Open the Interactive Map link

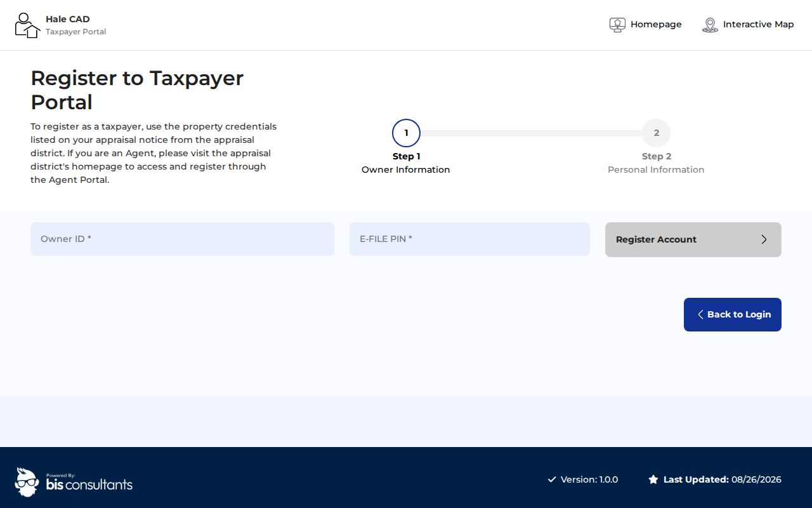tap(748, 25)
